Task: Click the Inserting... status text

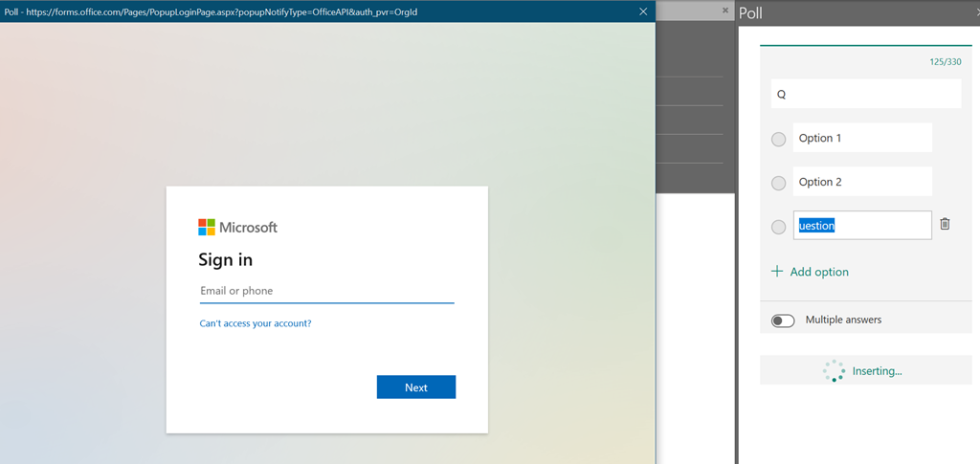Action: tap(877, 371)
